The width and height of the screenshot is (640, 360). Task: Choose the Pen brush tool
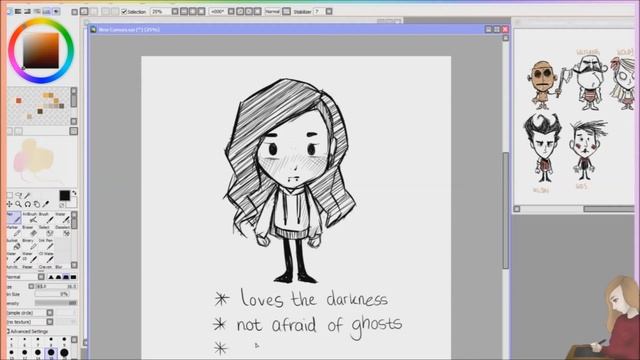[14, 218]
